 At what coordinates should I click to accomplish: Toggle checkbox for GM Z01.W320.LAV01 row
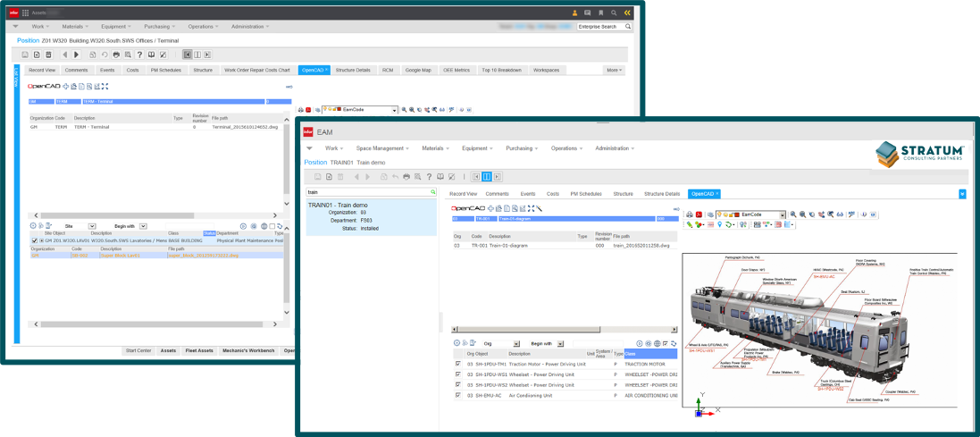pos(35,240)
